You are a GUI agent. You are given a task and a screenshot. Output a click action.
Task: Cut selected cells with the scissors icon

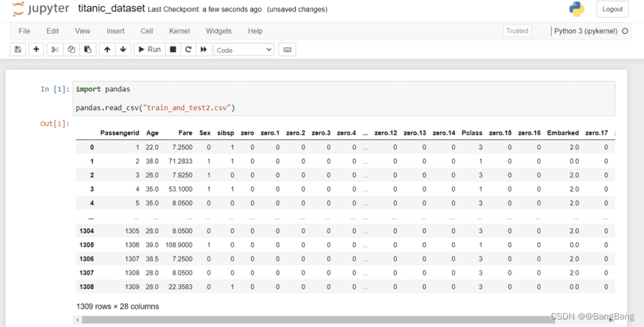click(55, 49)
